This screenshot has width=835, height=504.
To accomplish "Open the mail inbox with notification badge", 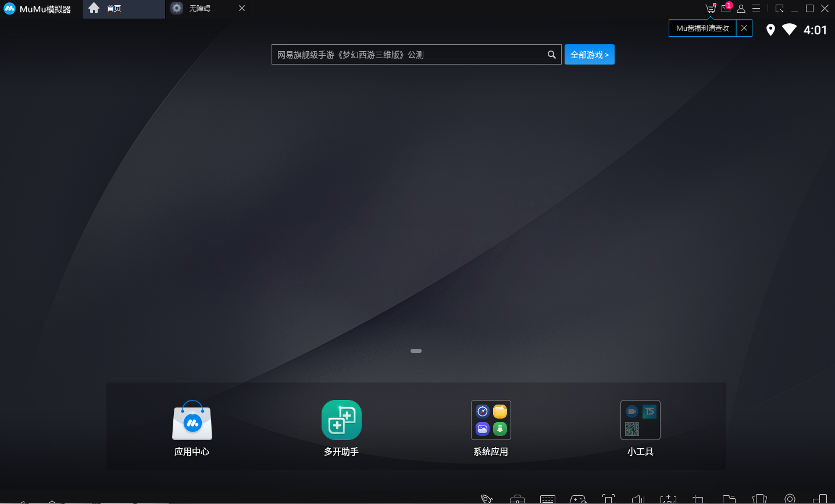I will coord(727,8).
